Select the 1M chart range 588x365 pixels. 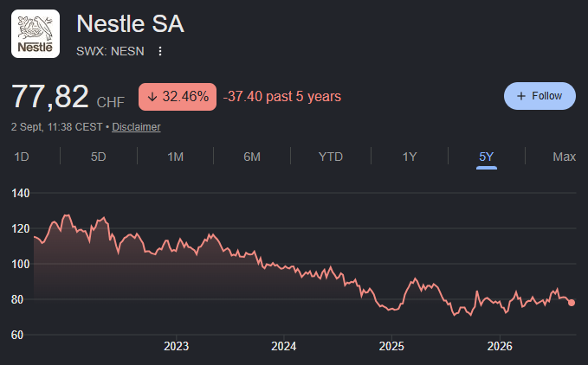click(x=175, y=157)
